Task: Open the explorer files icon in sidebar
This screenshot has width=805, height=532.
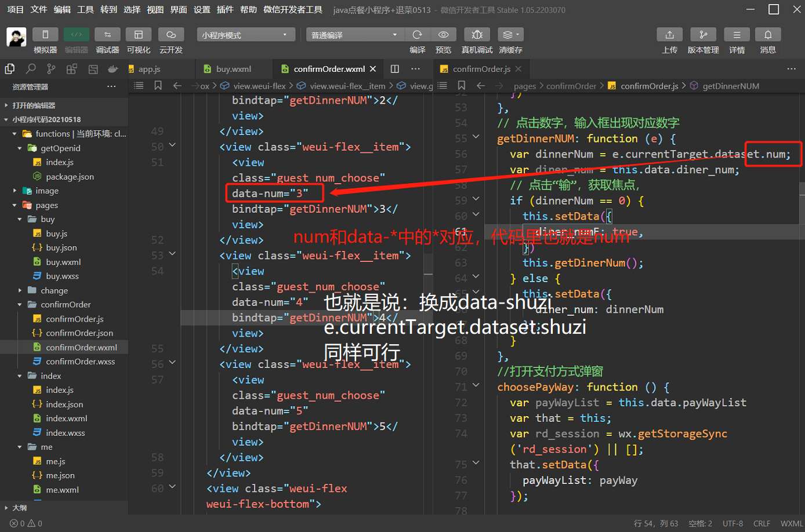Action: pos(10,69)
